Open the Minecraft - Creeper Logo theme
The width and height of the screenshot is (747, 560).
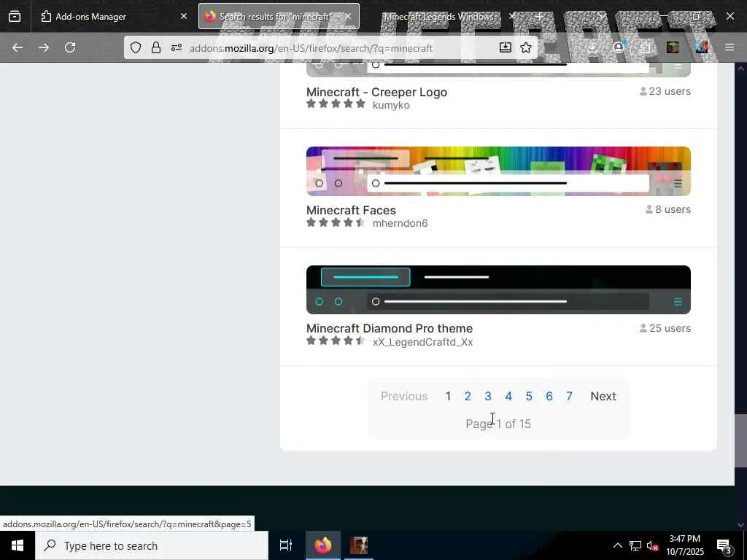(377, 92)
